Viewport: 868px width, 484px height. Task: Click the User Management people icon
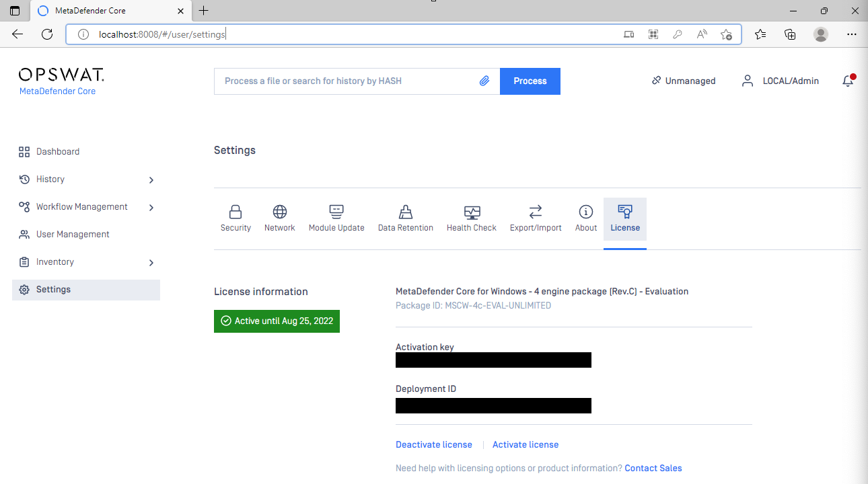(x=24, y=235)
